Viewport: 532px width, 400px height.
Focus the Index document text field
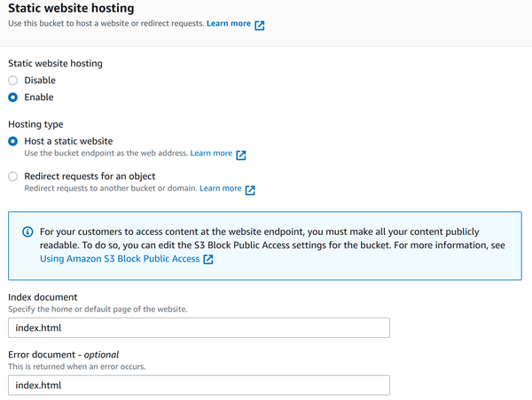tap(199, 328)
